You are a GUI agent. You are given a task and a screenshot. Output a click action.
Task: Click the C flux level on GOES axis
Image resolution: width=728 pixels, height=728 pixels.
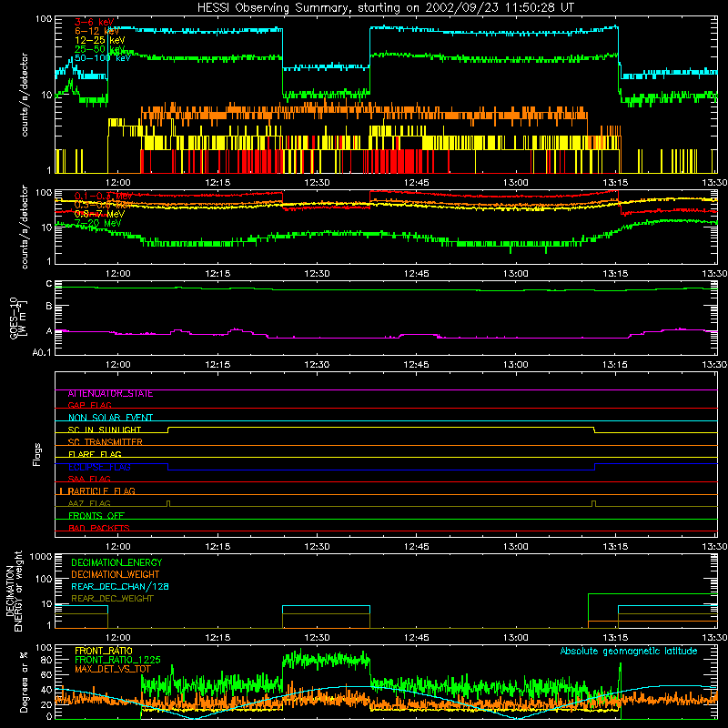coord(49,283)
